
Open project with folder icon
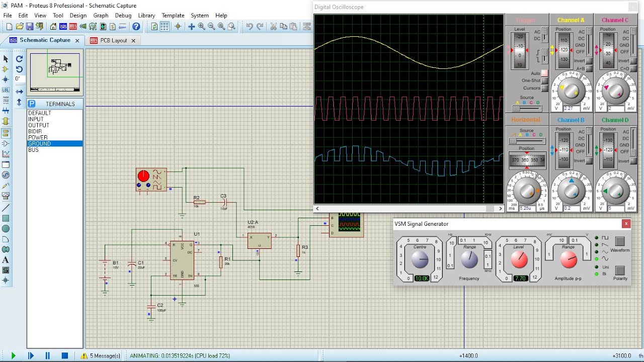pyautogui.click(x=20, y=27)
